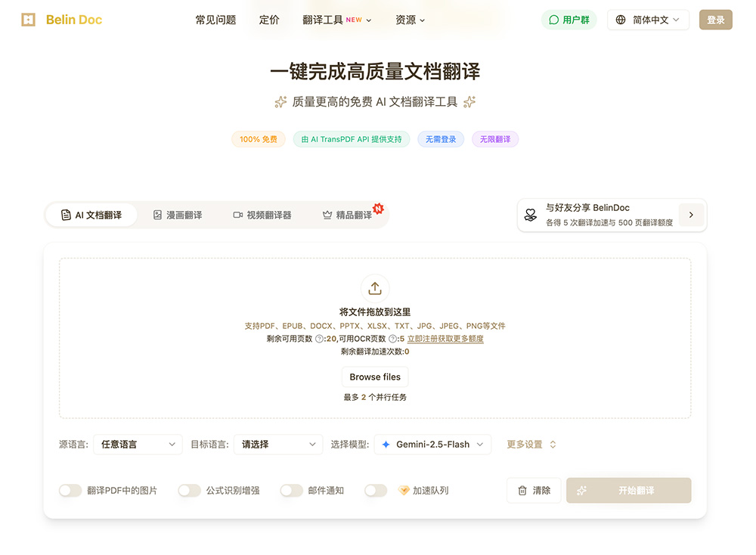
Task: Click the 最多 2 个并行任务 text
Action: coord(375,397)
